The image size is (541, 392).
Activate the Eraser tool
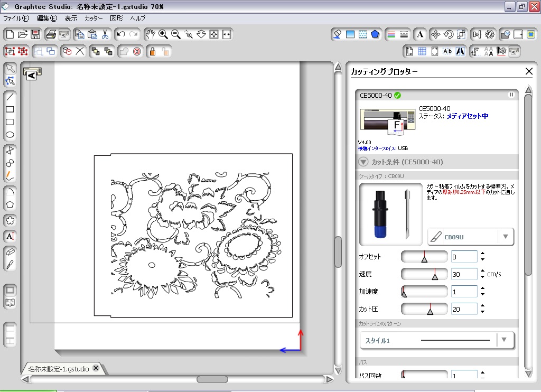[10, 251]
